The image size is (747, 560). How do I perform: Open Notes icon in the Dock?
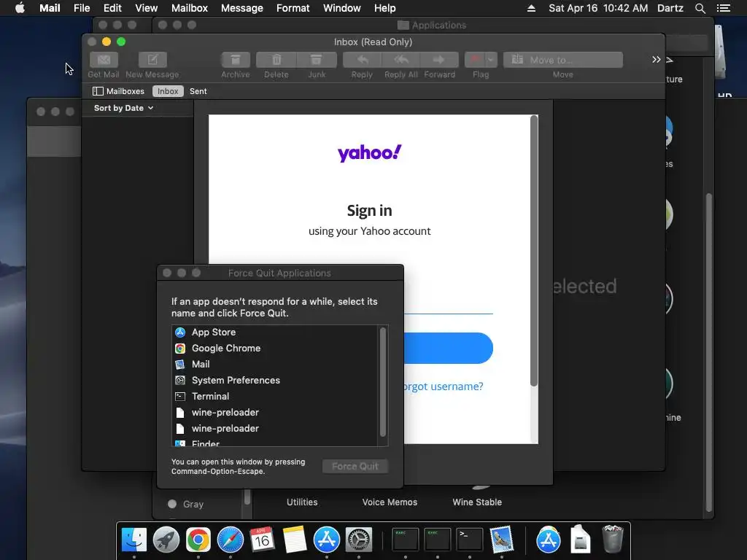pyautogui.click(x=295, y=540)
